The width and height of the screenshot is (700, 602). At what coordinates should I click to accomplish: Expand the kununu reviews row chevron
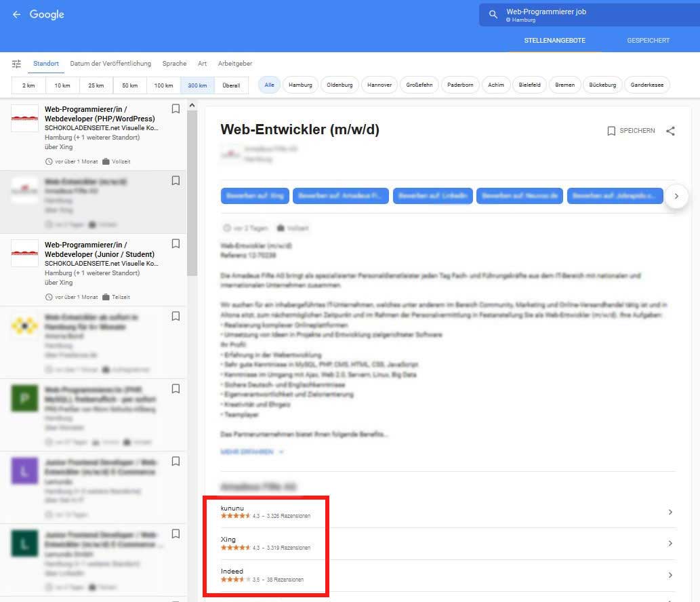[x=670, y=510]
